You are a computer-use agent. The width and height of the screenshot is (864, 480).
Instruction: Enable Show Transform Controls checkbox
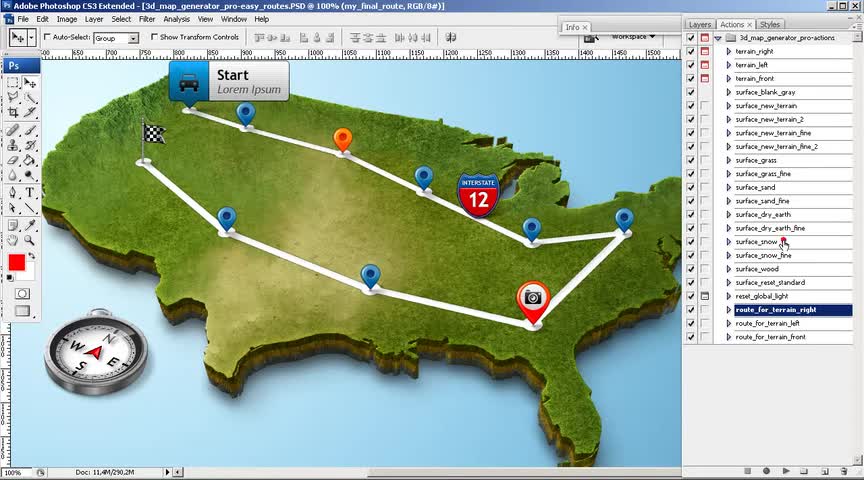tap(154, 37)
